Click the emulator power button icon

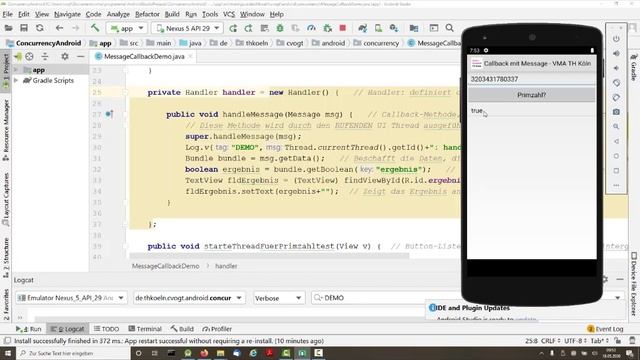point(616,39)
